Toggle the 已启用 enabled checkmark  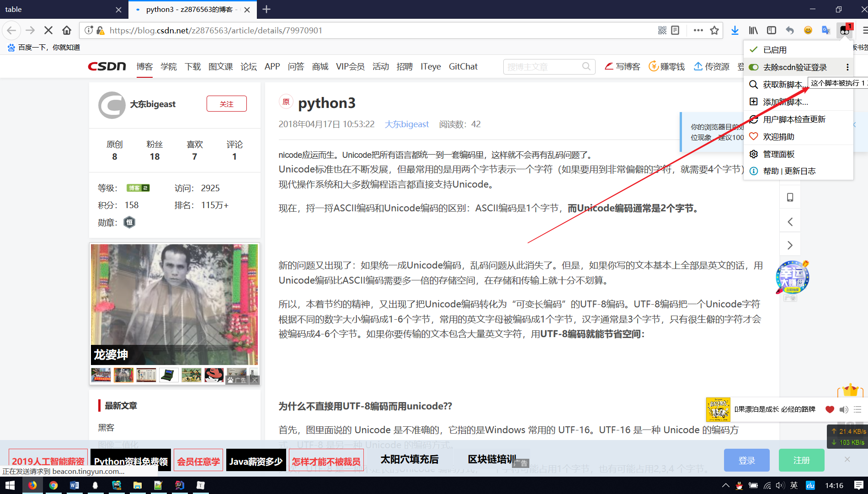754,49
